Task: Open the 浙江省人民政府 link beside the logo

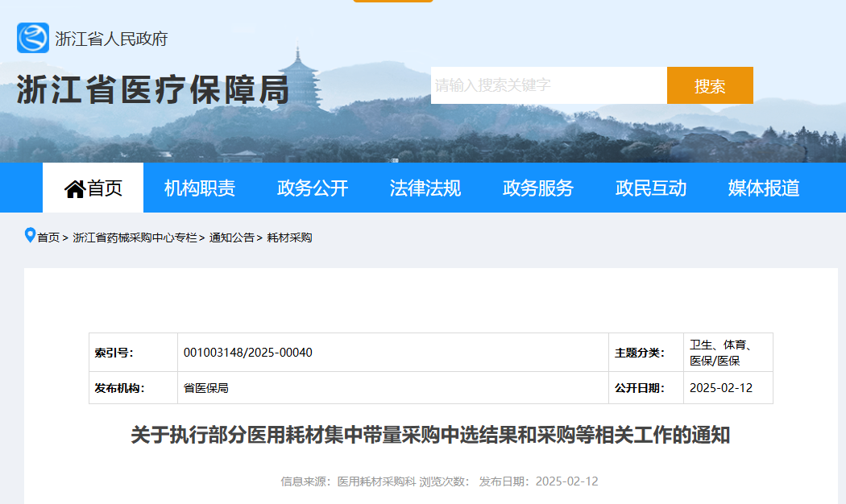Action: click(111, 39)
